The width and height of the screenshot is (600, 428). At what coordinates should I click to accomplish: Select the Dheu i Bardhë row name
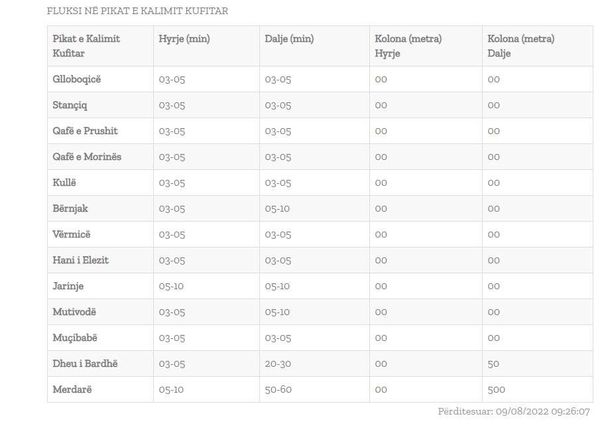85,363
